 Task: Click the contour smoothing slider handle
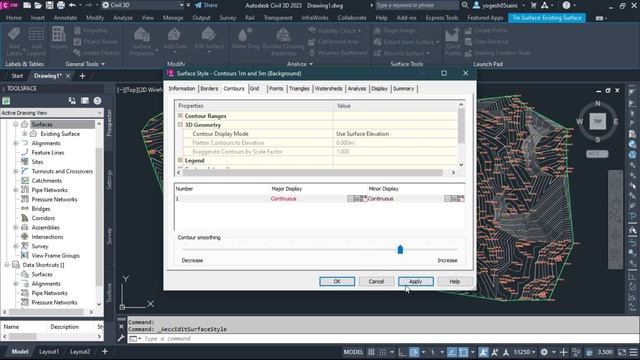coord(400,249)
